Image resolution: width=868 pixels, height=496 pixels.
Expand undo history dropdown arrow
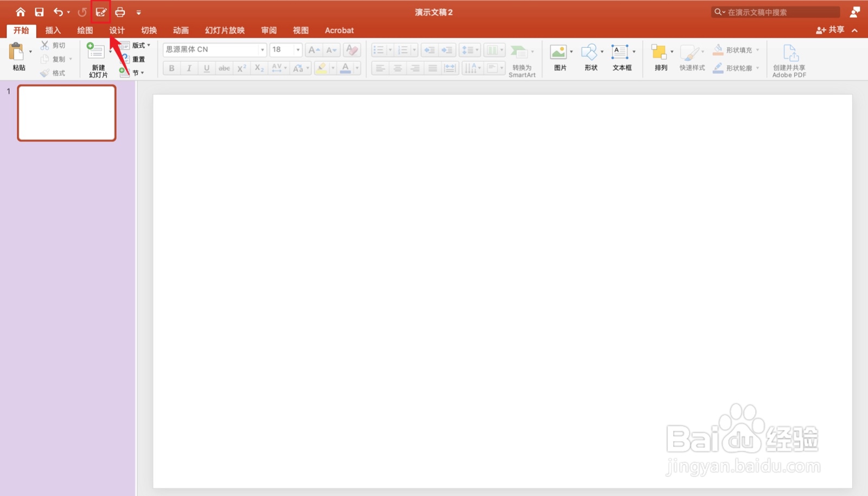coord(68,12)
